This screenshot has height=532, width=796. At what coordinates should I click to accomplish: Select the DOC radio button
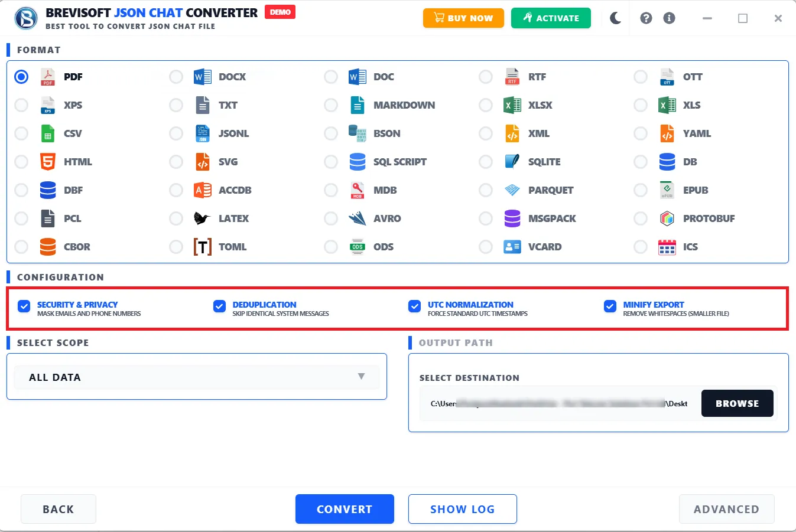[x=331, y=77]
